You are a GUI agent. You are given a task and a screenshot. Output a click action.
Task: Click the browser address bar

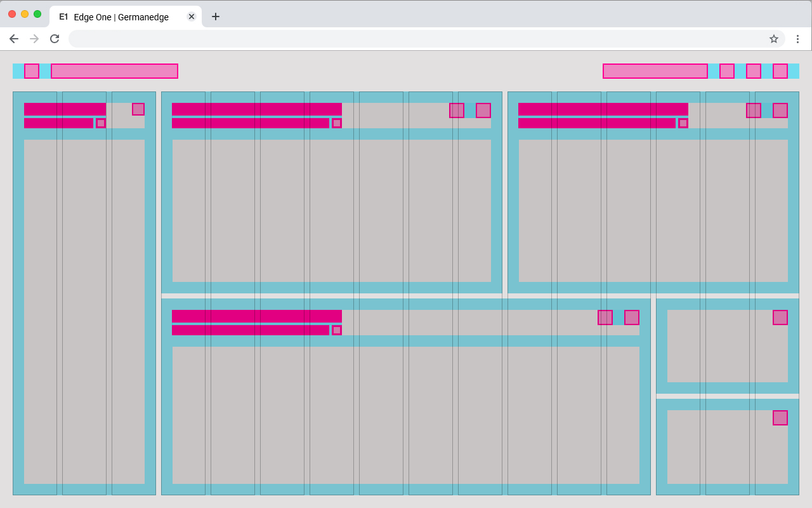[x=419, y=39]
